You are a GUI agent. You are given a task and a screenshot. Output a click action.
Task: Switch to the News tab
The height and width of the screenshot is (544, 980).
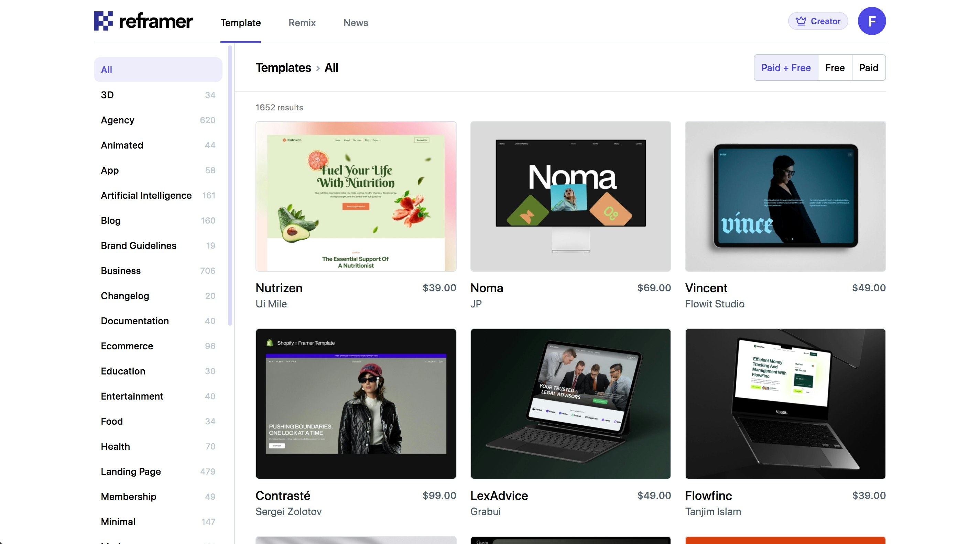pos(356,23)
